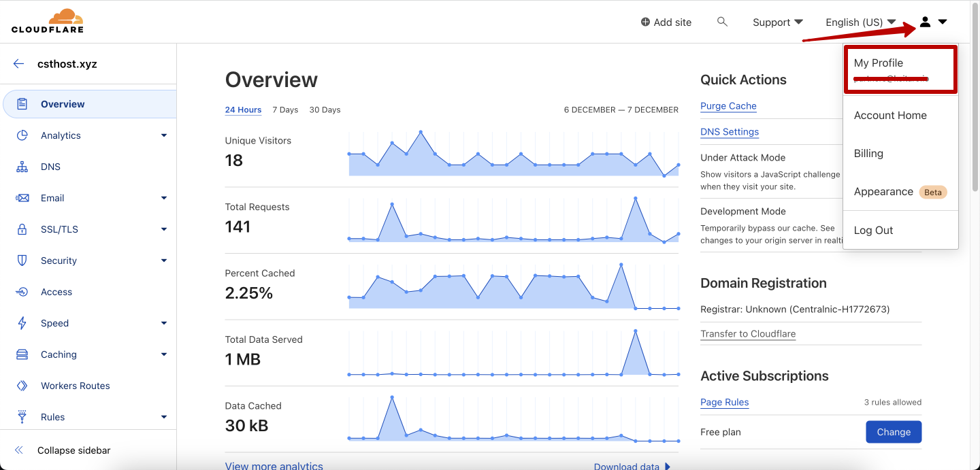Click View more analytics link
The image size is (980, 470).
click(x=274, y=466)
